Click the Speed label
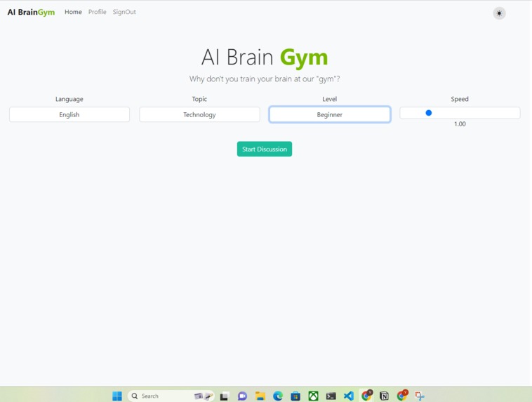The image size is (532, 402). tap(460, 99)
